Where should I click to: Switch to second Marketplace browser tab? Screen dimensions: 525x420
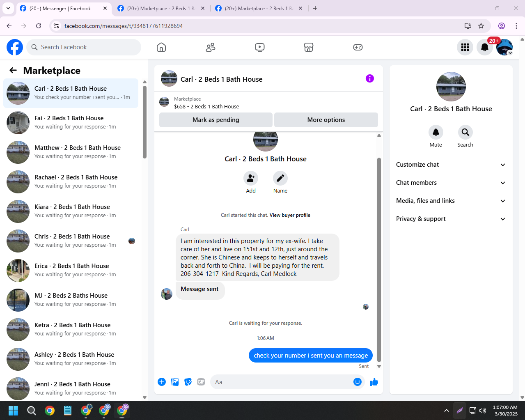click(161, 8)
